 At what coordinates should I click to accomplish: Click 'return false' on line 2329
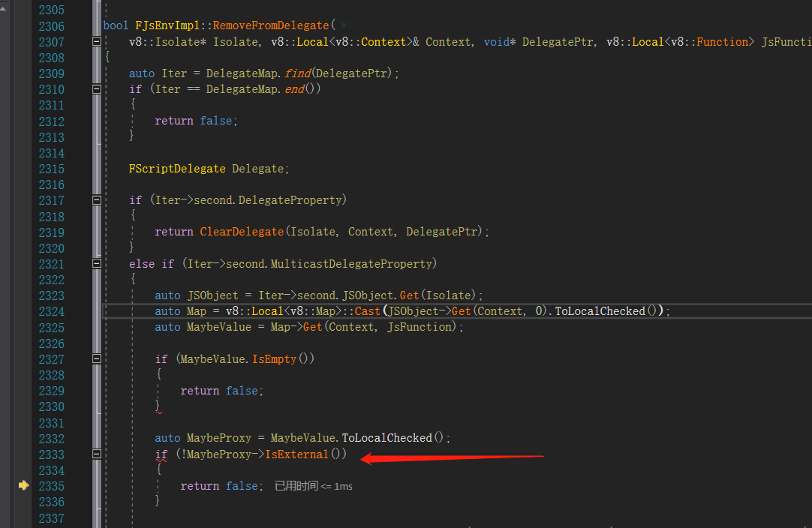(219, 391)
